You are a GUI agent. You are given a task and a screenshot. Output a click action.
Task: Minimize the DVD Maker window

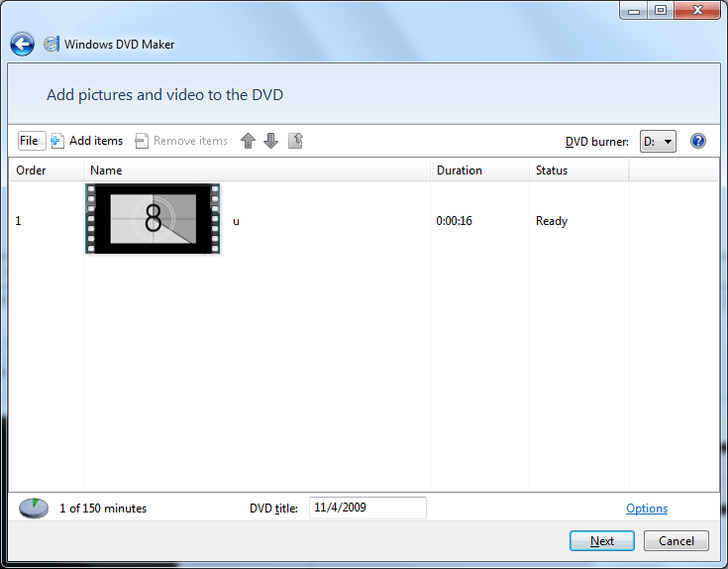(x=634, y=10)
